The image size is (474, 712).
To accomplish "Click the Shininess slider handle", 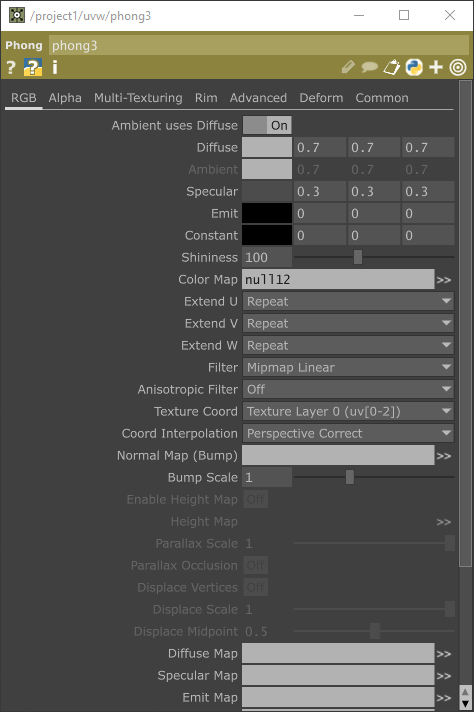I will click(358, 257).
